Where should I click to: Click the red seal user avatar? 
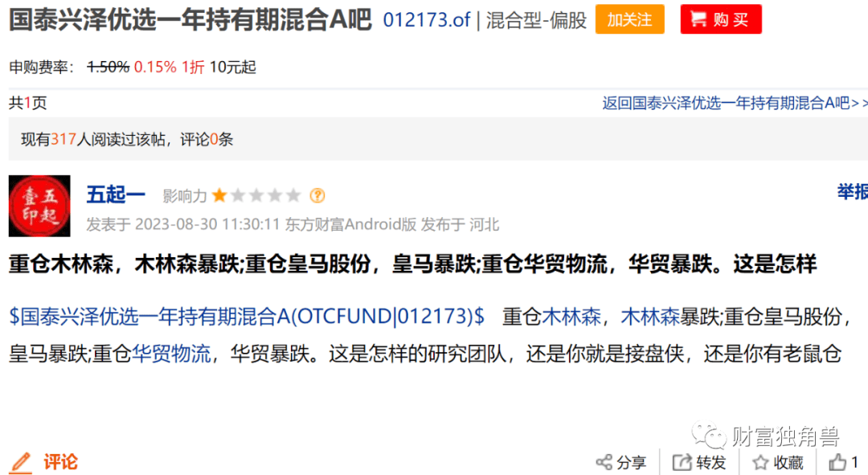point(39,206)
